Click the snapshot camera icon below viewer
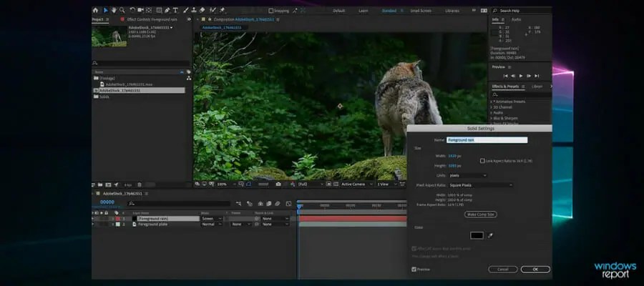644x286 pixels. click(278, 184)
